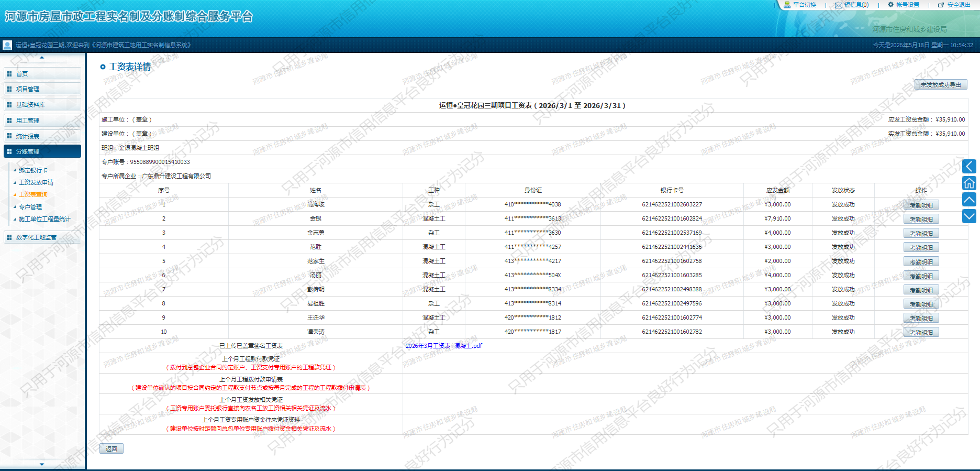Viewport: 980px width, 471px height.
Task: Open the 2026年3月工资表--混凝土.pdf link
Action: 444,346
